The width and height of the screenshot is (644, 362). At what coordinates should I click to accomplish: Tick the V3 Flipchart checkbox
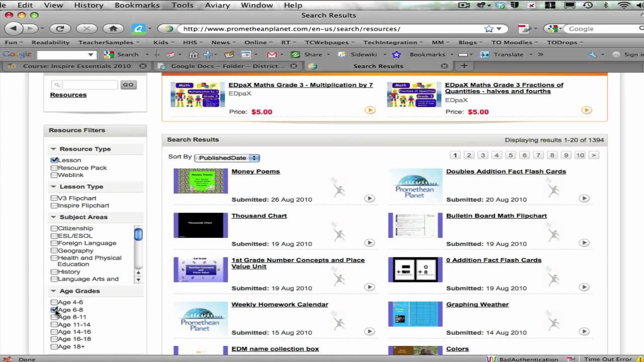point(54,198)
